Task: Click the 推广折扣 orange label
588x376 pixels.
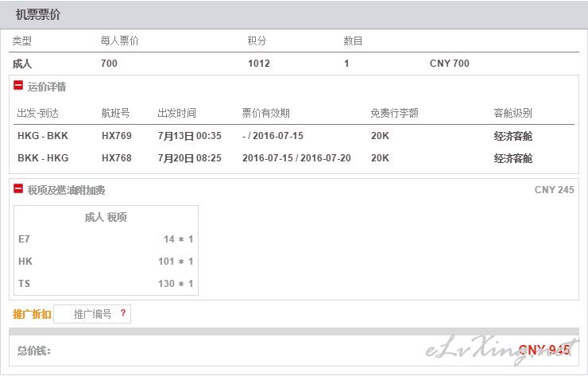Action: point(32,314)
